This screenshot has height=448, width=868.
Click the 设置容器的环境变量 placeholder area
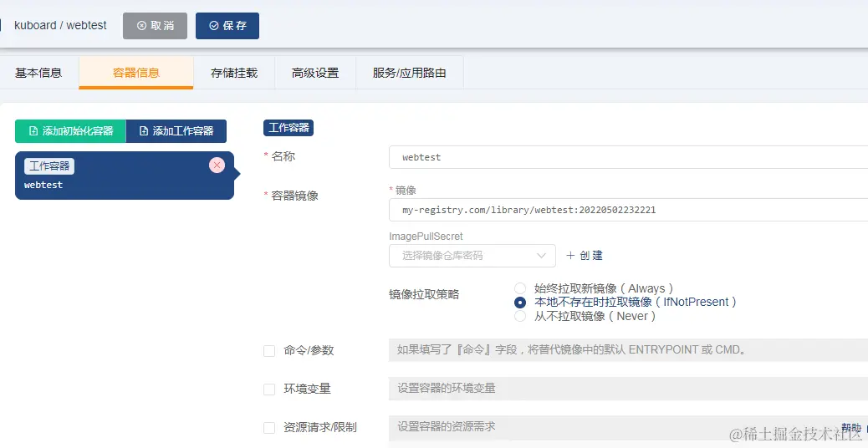coord(628,389)
